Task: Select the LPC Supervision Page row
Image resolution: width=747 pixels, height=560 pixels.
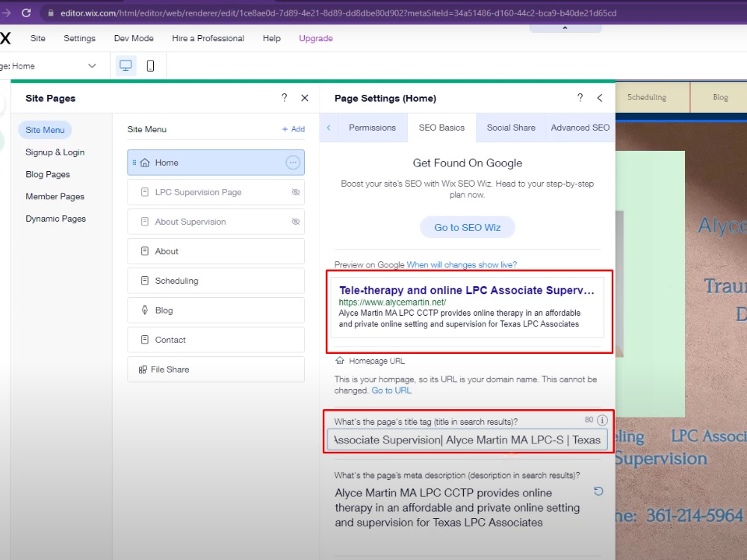Action: click(216, 192)
